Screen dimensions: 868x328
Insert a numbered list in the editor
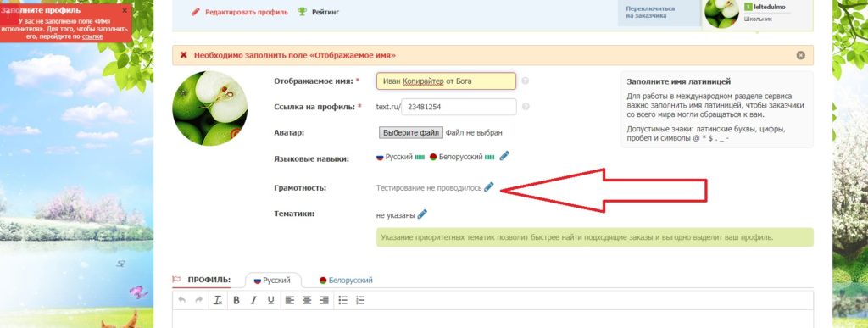360,300
